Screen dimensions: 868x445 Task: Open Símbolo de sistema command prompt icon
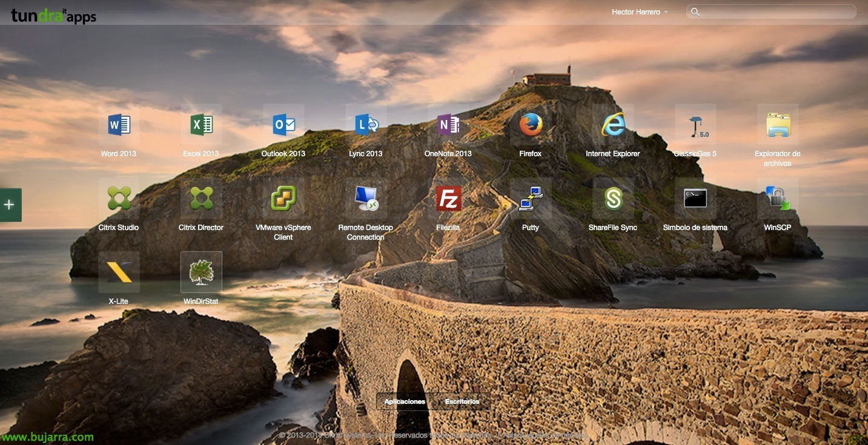[695, 199]
